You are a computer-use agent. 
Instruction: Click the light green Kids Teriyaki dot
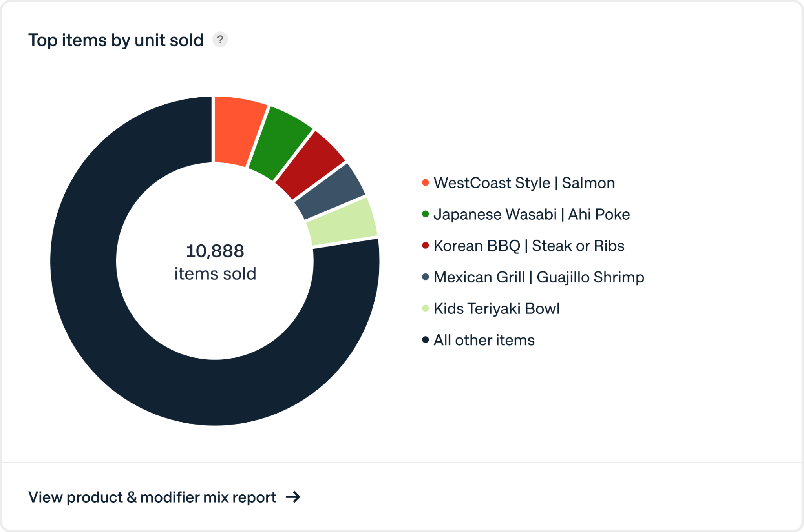coord(425,308)
